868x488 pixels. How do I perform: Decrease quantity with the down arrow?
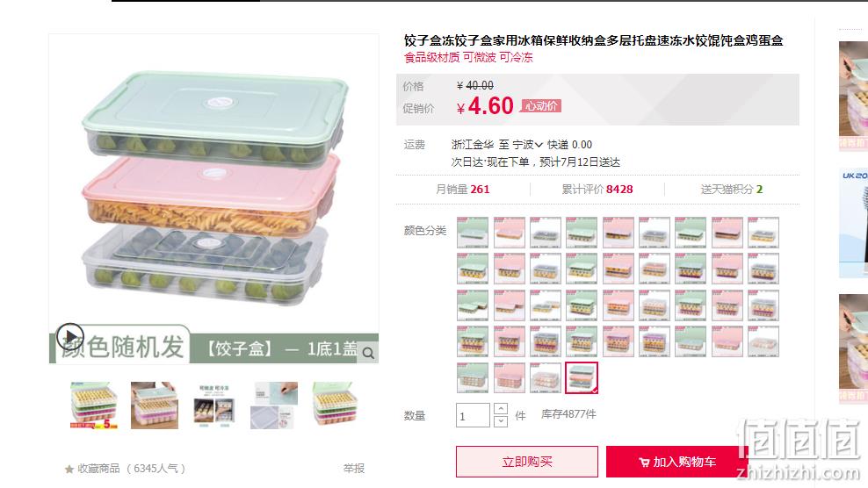point(501,421)
